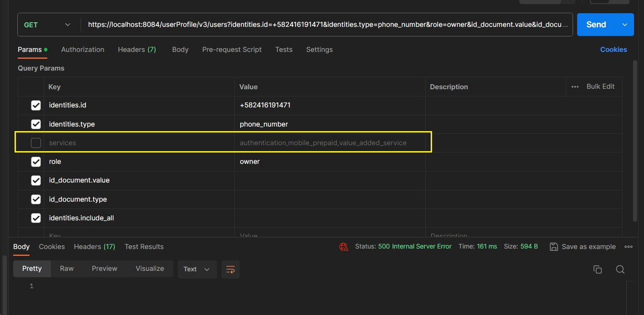Image resolution: width=644 pixels, height=315 pixels.
Task: Click the id_document.type key cell
Action: pos(139,199)
